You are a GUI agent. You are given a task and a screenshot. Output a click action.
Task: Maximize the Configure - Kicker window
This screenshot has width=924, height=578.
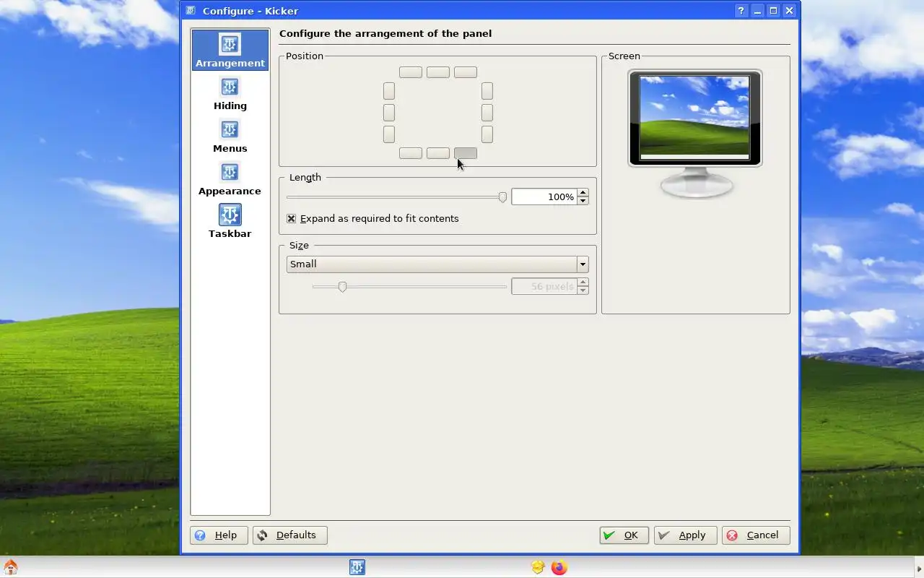tap(773, 11)
